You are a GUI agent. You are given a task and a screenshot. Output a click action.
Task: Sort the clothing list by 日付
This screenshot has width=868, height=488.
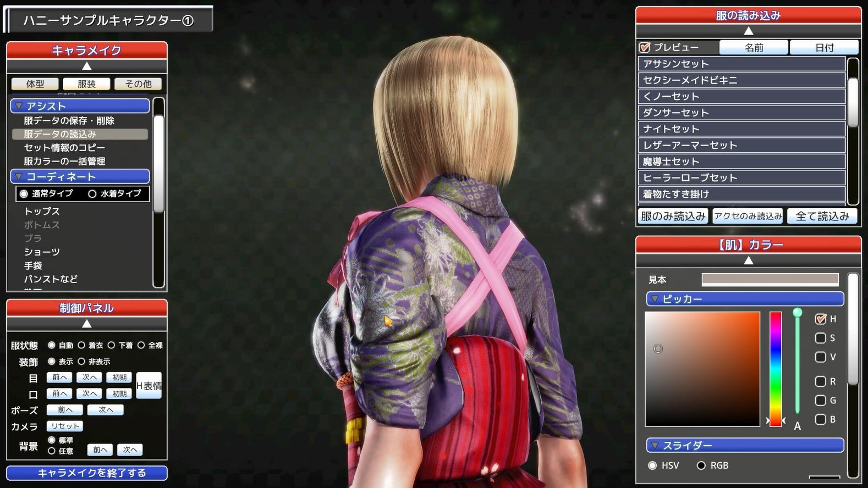tap(824, 47)
